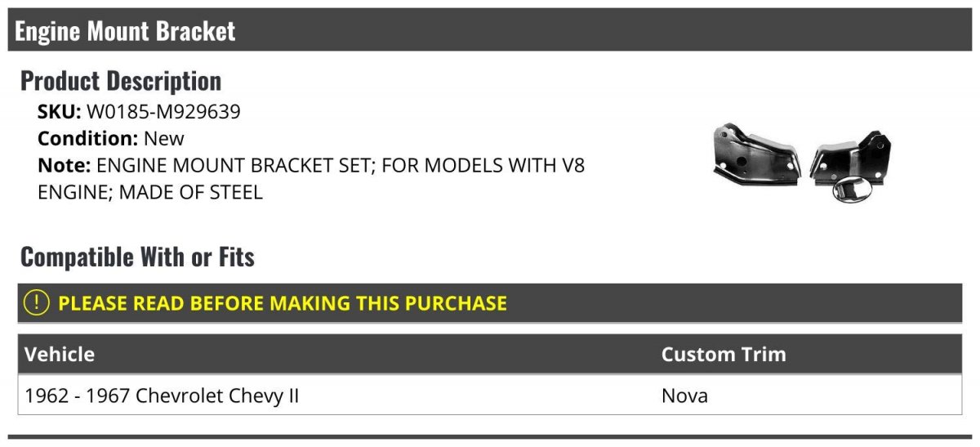
Task: Click the Custom Trim column header
Action: [724, 355]
